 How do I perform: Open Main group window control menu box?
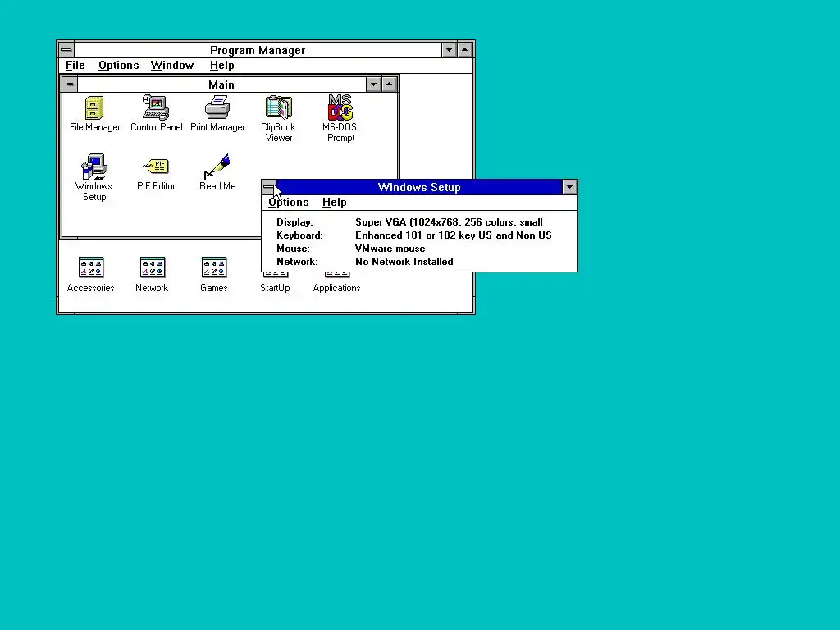click(x=71, y=84)
